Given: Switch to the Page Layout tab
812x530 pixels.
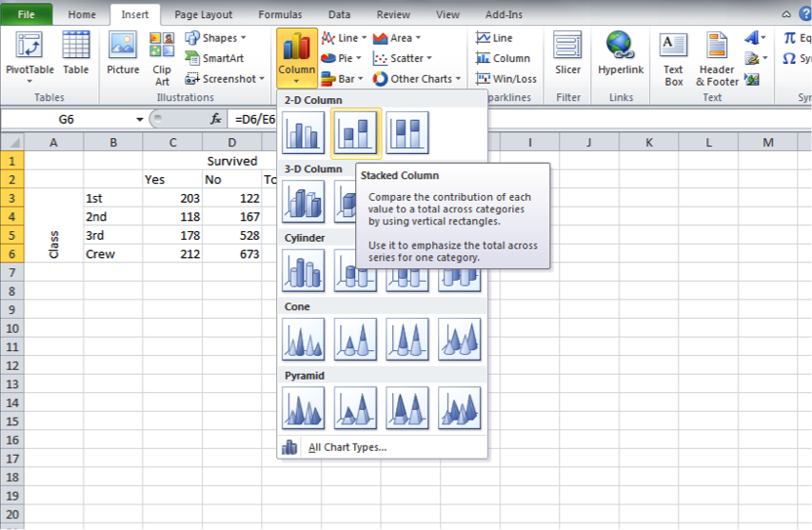Looking at the screenshot, I should click(203, 14).
